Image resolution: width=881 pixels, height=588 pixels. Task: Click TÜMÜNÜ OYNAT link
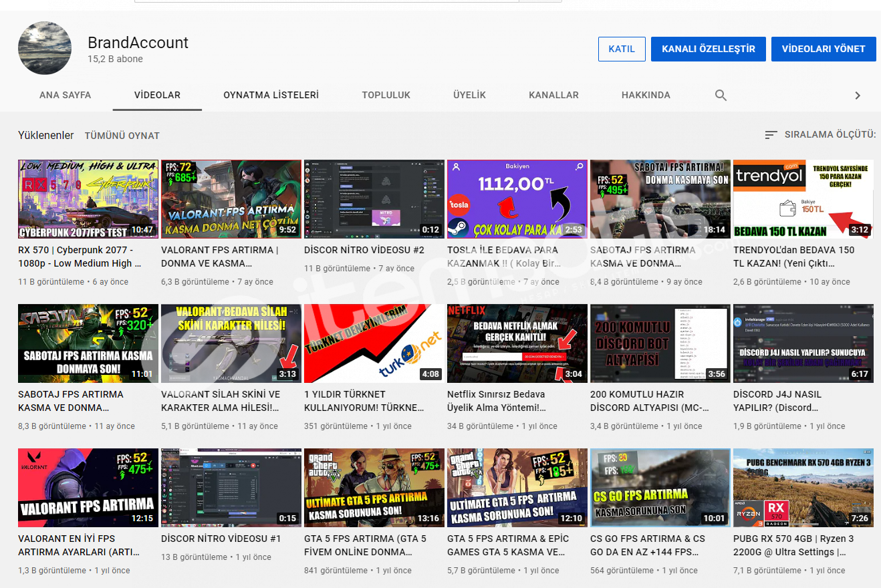coord(122,136)
